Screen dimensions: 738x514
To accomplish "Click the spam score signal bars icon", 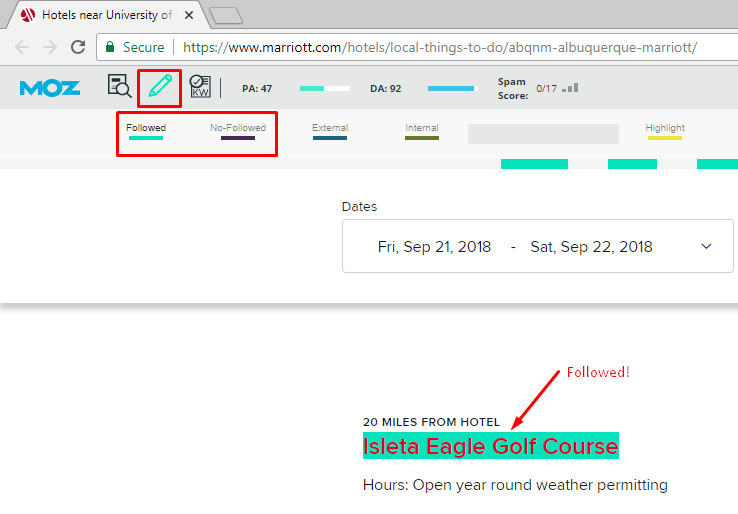I will [x=570, y=88].
